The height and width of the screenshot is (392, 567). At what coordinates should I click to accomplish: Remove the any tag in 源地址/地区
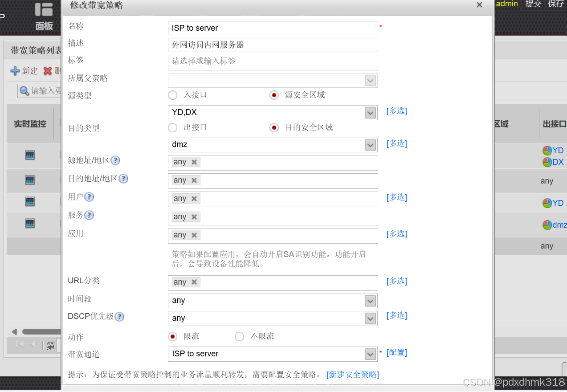click(194, 162)
